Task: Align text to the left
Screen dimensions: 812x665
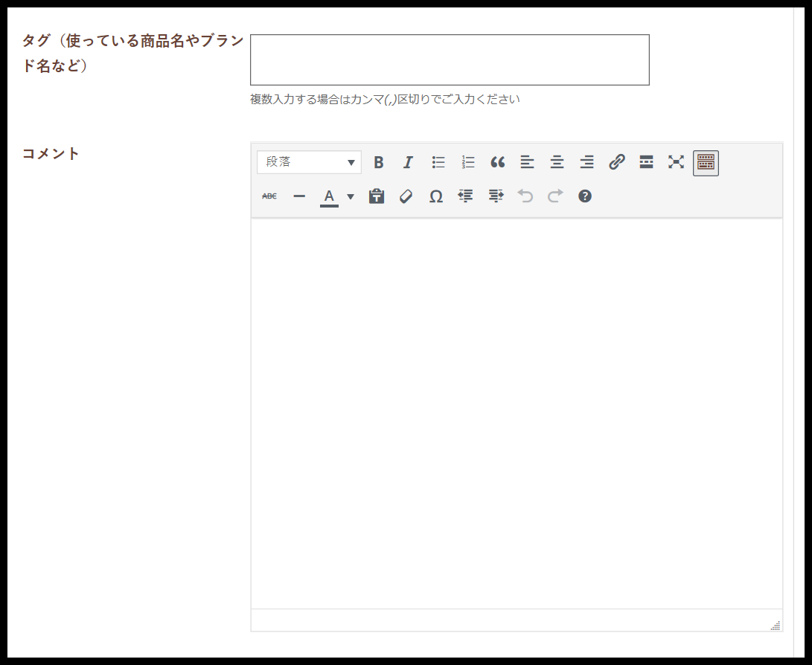Action: [527, 162]
